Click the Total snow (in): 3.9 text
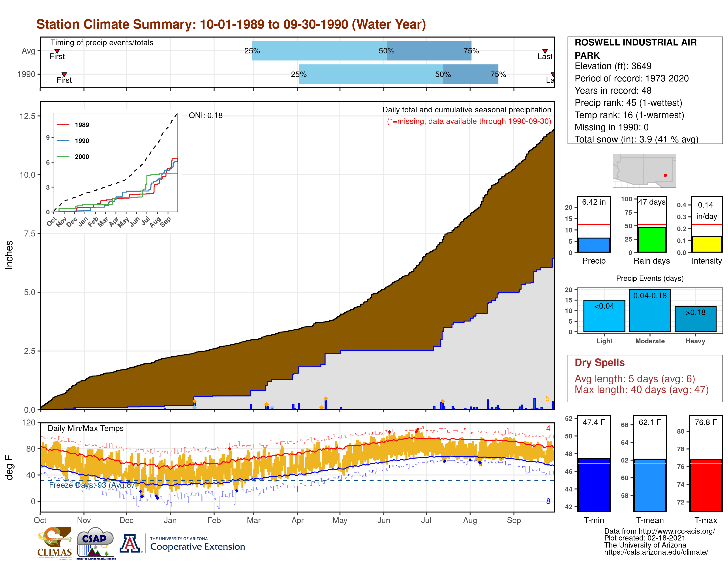The image size is (728, 563). (636, 139)
